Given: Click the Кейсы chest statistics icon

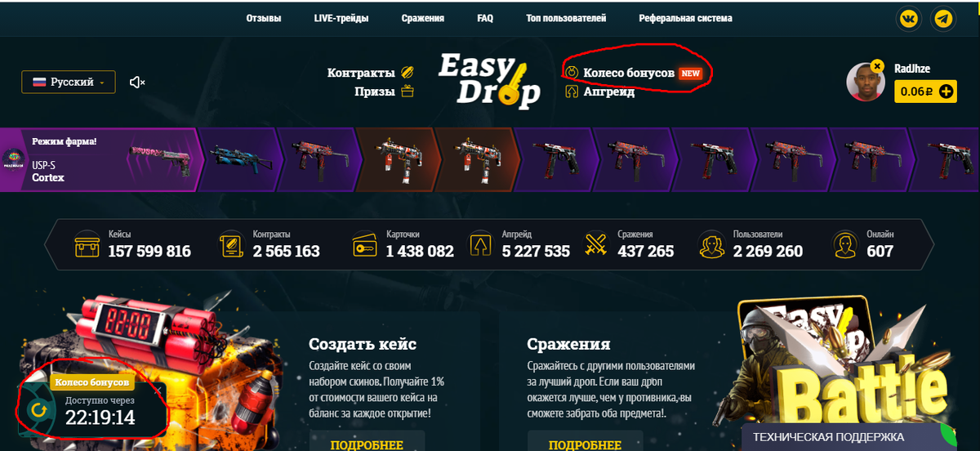Looking at the screenshot, I should [87, 244].
